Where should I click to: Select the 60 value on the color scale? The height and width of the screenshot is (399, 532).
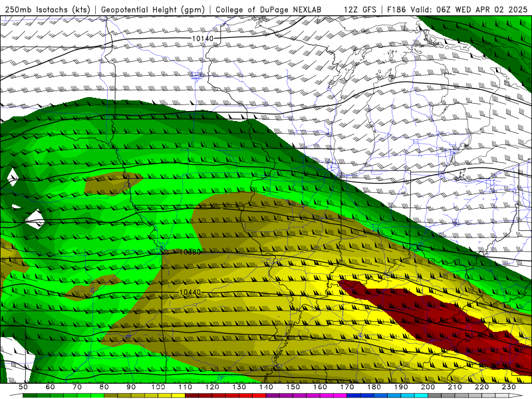(51, 387)
